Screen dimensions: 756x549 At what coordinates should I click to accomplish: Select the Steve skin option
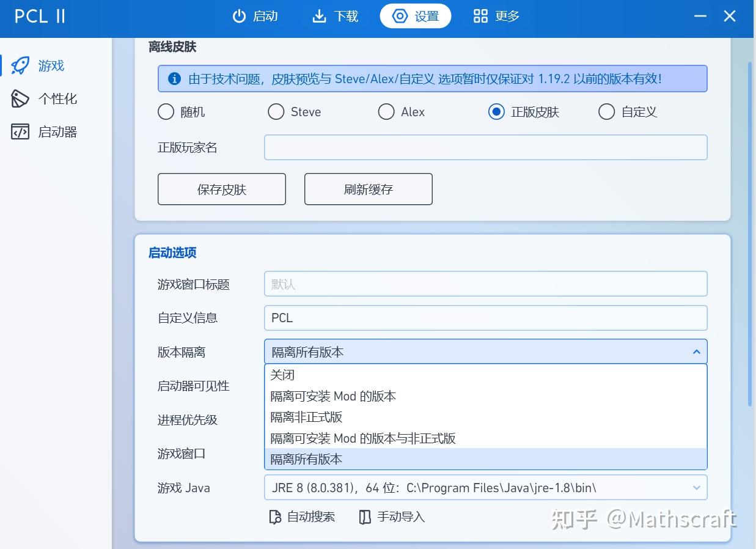coord(276,112)
